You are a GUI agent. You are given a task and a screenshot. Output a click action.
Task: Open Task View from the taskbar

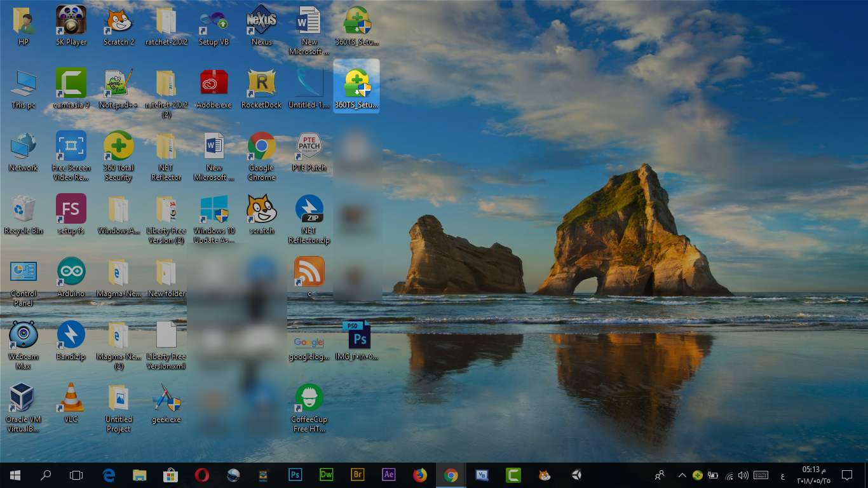pyautogui.click(x=76, y=475)
